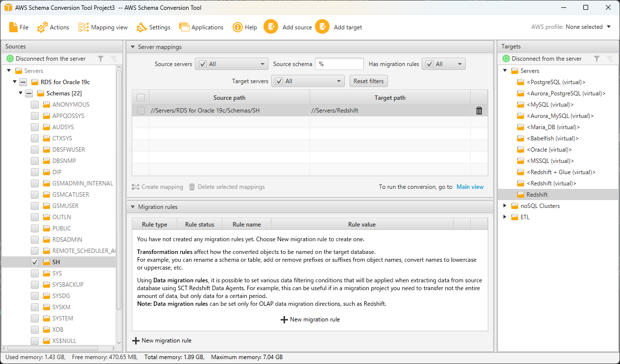The image size is (620, 364).
Task: Click the XDB schema folder icon
Action: point(47,330)
